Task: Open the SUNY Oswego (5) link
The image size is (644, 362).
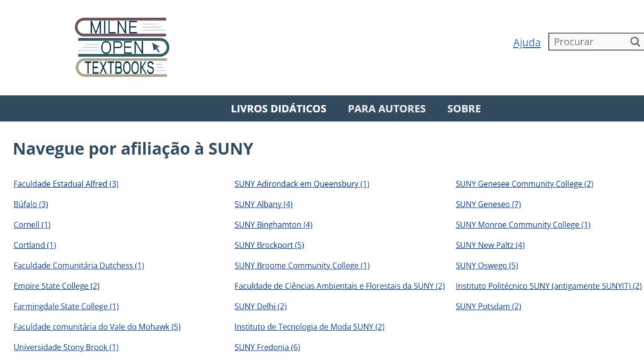Action: click(x=487, y=266)
